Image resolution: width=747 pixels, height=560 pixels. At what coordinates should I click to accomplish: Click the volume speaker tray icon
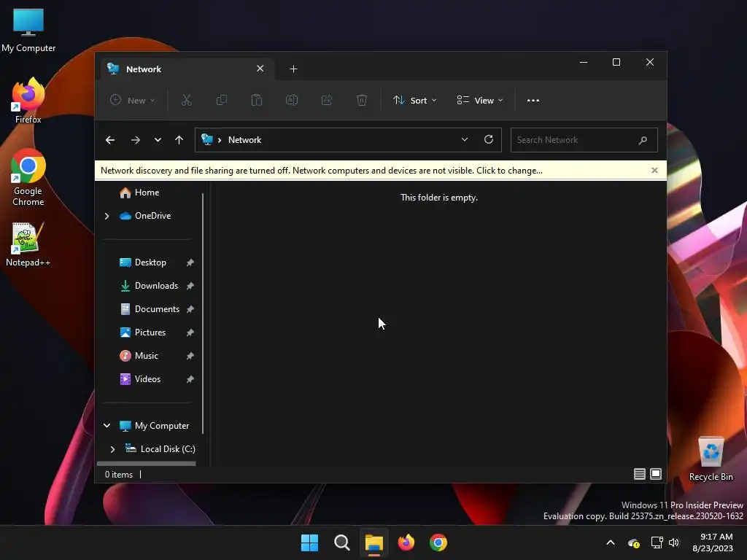click(x=673, y=542)
